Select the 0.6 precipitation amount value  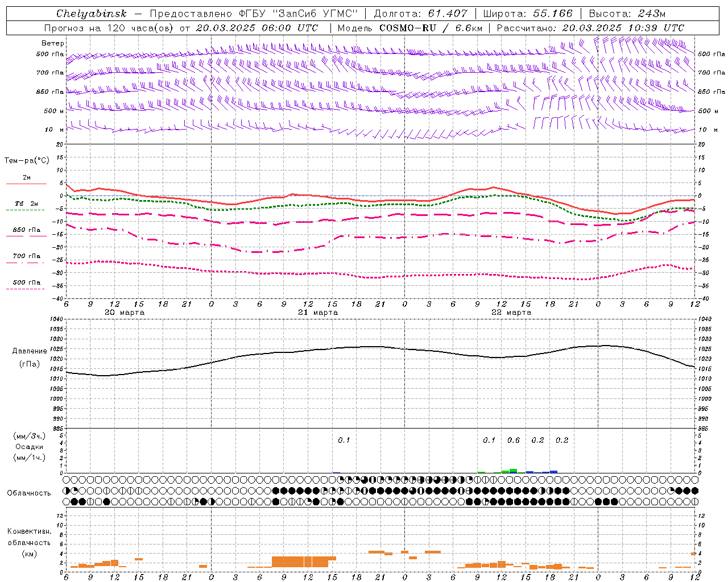[514, 440]
